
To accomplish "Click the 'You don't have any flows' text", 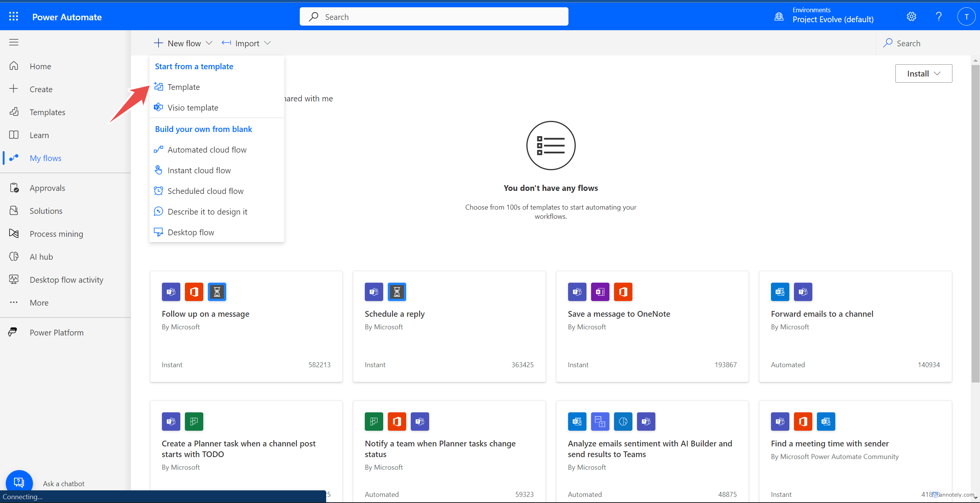I will [551, 188].
